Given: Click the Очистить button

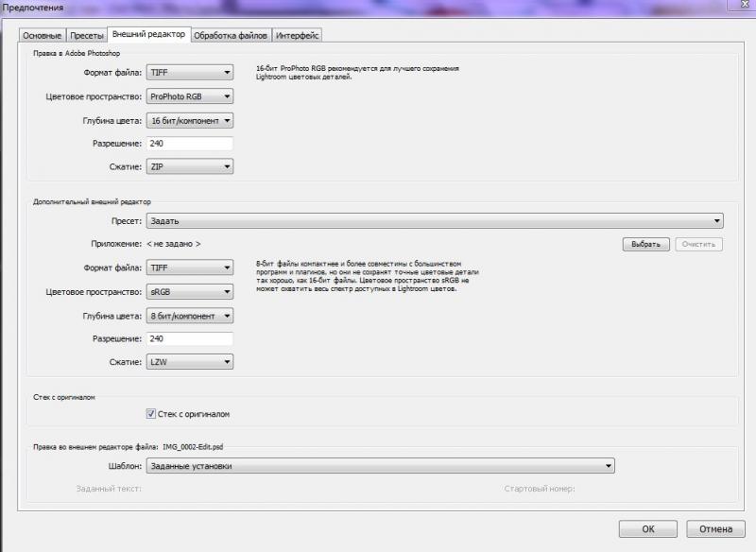Looking at the screenshot, I should 698,244.
